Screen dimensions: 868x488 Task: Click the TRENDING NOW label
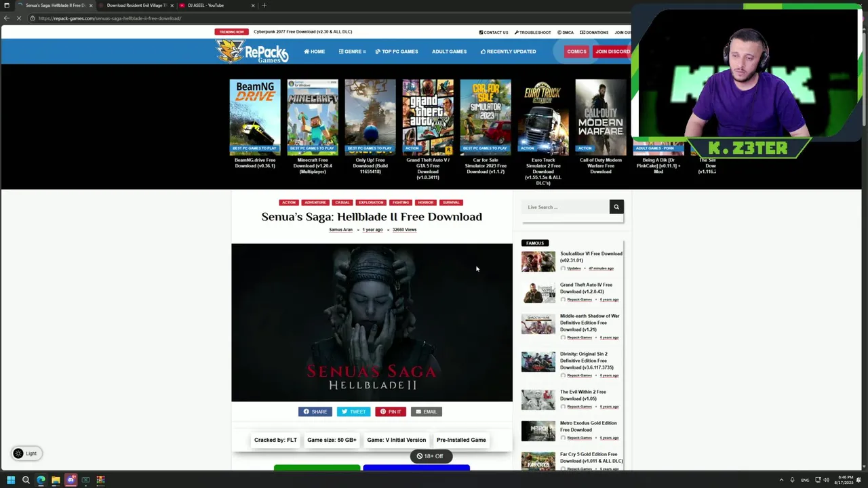pos(231,32)
